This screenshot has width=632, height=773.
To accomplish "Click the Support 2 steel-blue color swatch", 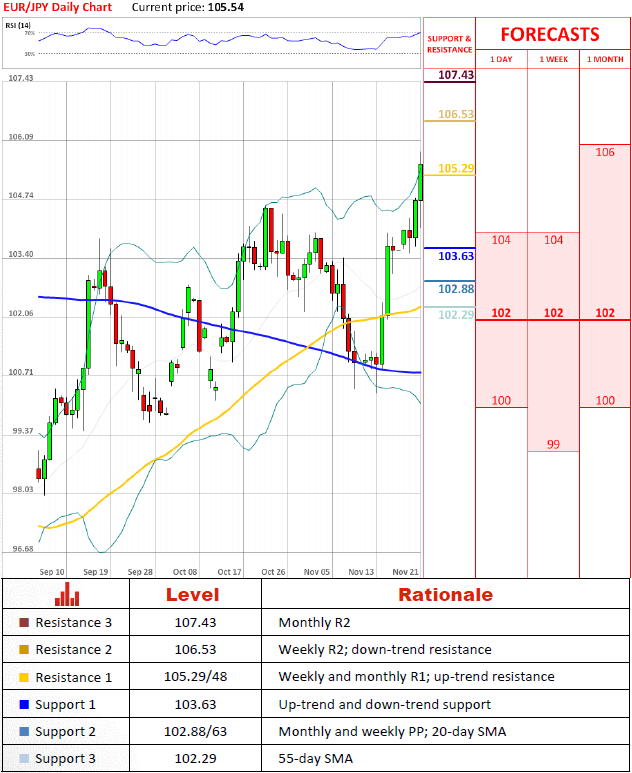I will coord(24,732).
